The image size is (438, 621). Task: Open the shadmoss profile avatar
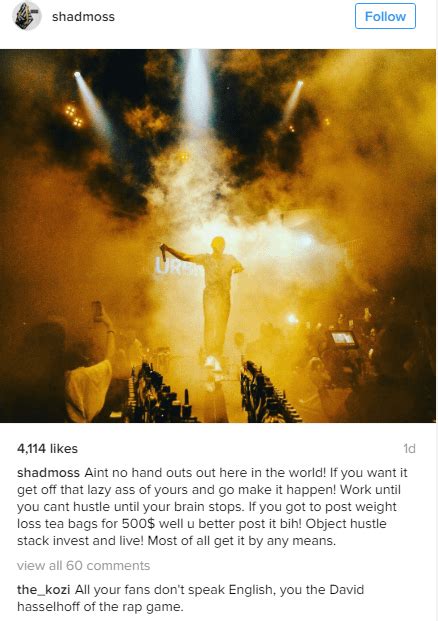pos(27,16)
